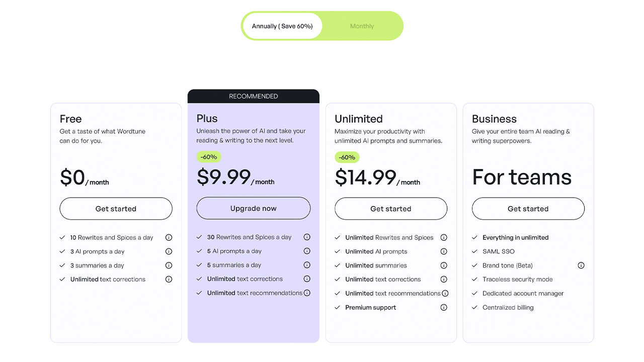Click info icon beside Free plan's AI prompts
Image resolution: width=644 pixels, height=362 pixels.
[169, 251]
